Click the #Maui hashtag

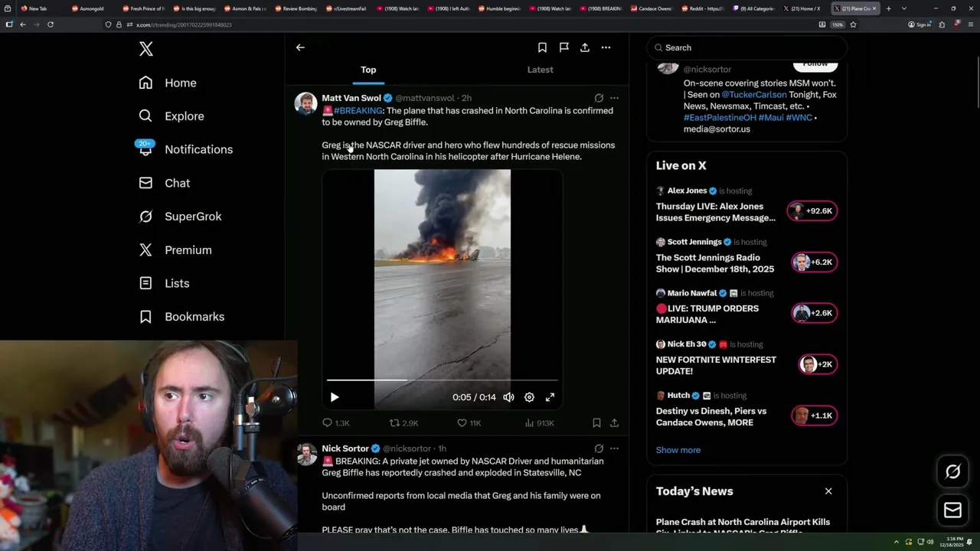770,118
